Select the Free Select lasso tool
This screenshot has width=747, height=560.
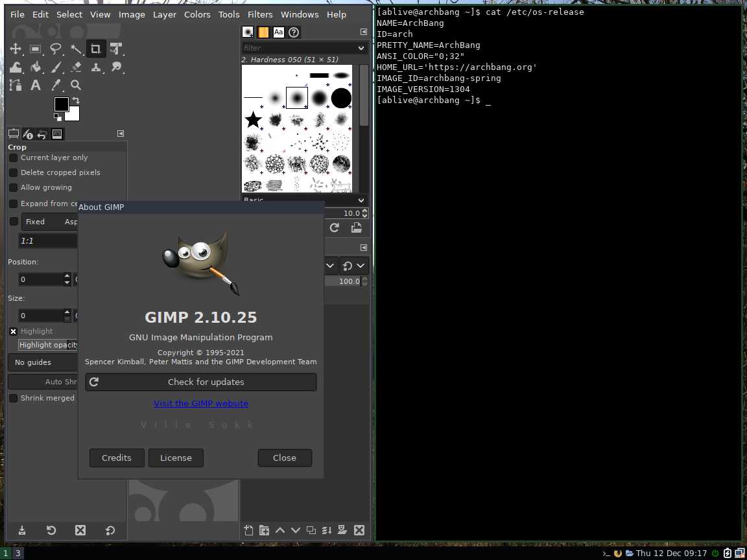(x=56, y=49)
